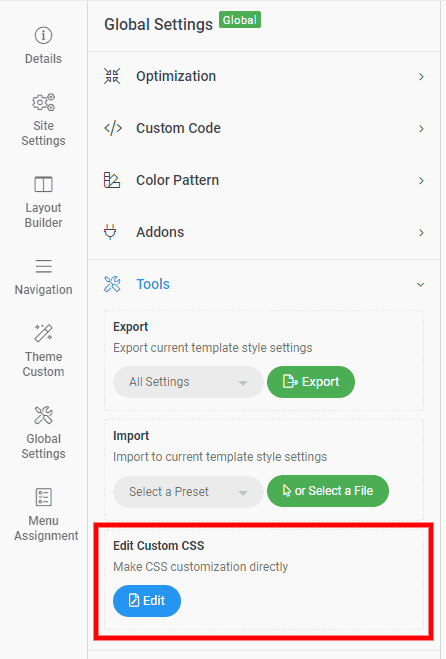Open the Select a Preset dropdown
The image size is (446, 659).
tap(188, 492)
